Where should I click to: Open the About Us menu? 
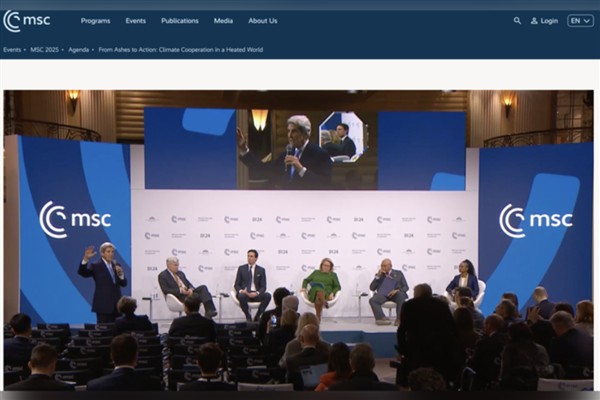point(263,20)
